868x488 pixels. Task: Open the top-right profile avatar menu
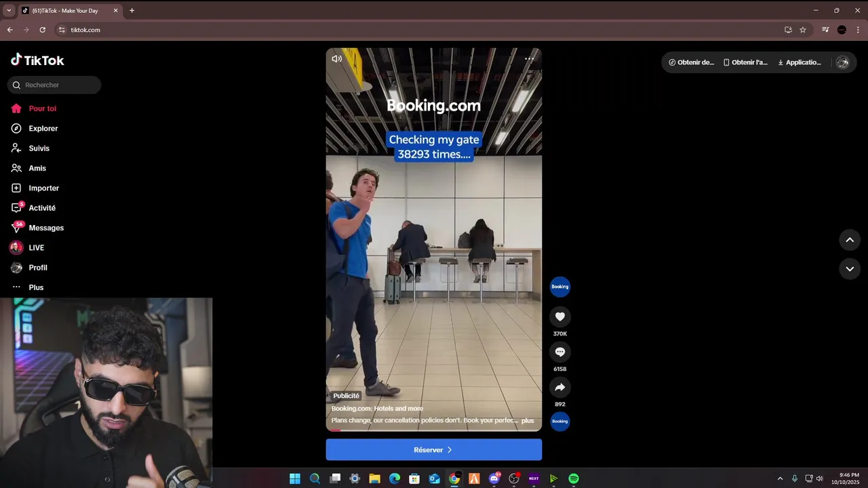[x=842, y=62]
